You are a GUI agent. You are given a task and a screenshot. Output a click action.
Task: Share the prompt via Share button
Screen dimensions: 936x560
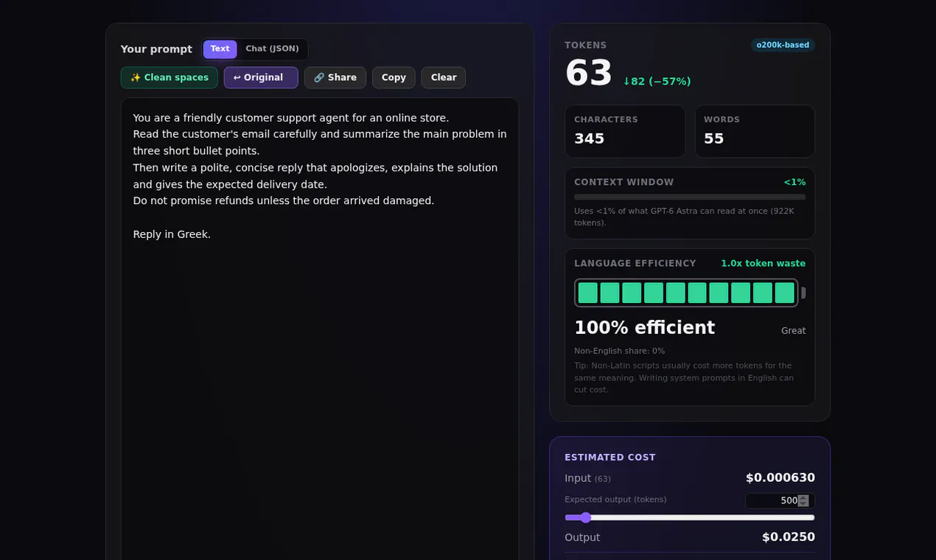[335, 77]
